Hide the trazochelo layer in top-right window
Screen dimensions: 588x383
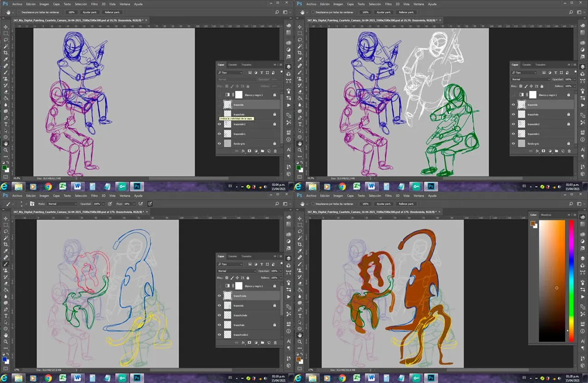tap(513, 114)
